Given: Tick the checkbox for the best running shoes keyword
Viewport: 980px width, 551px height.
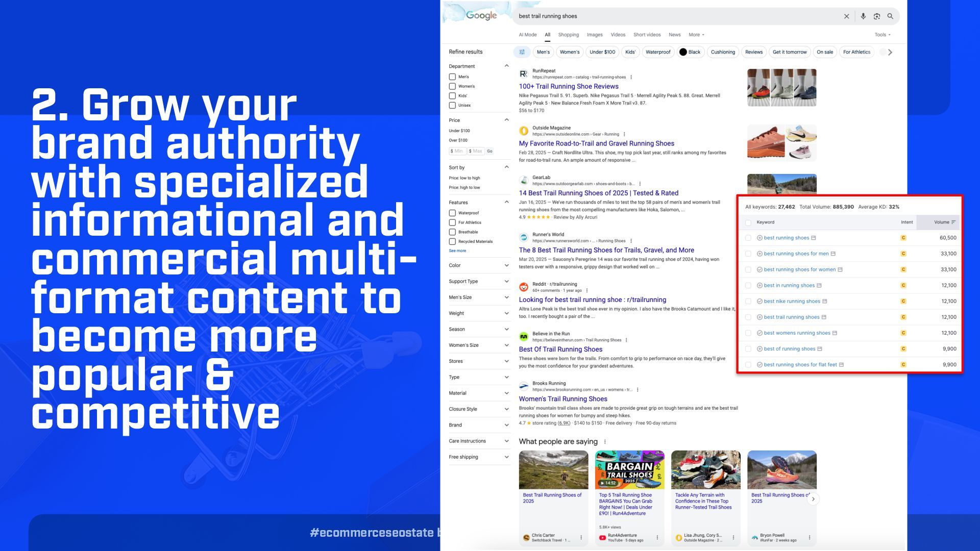Looking at the screenshot, I should (748, 238).
